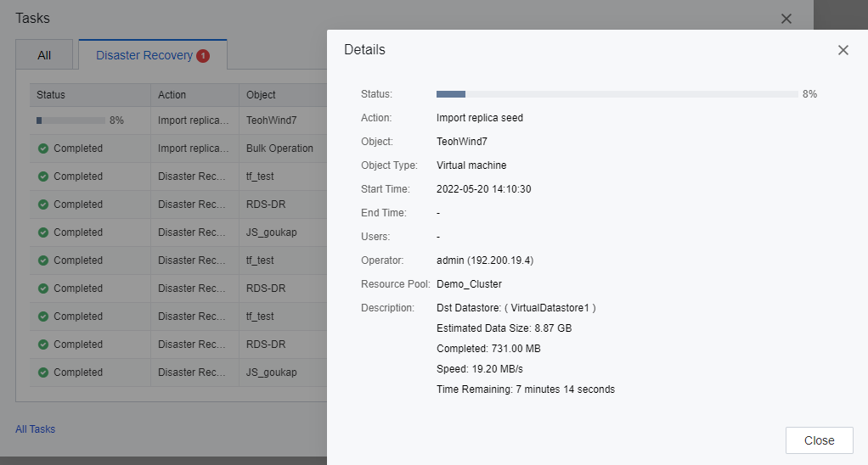868x465 pixels.
Task: Sort by the Status column header
Action: pos(51,95)
